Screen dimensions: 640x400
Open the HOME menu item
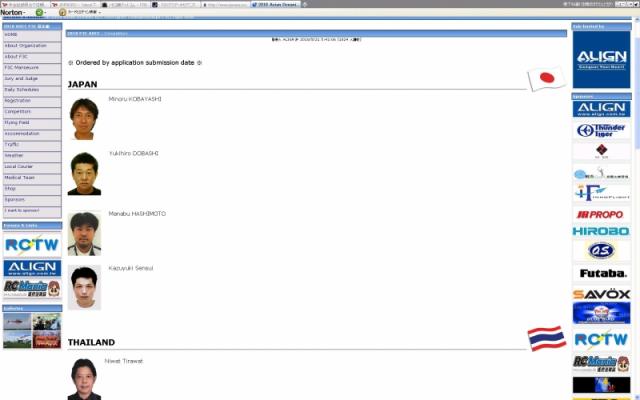pyautogui.click(x=32, y=35)
